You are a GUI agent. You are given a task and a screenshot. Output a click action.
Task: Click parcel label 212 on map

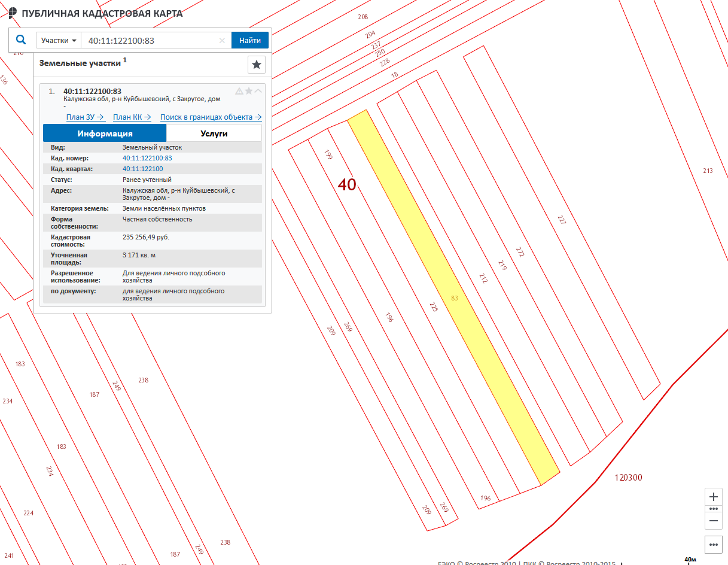[483, 278]
